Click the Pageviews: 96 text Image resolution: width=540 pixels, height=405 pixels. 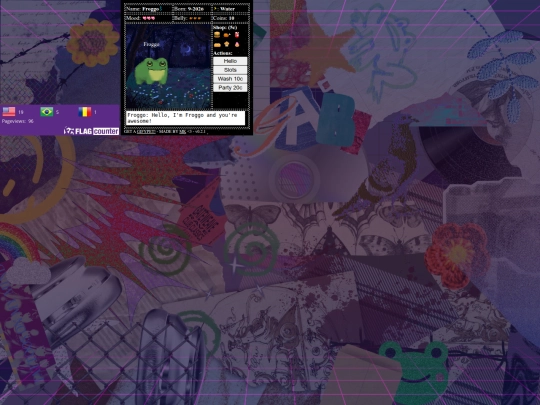click(x=18, y=121)
